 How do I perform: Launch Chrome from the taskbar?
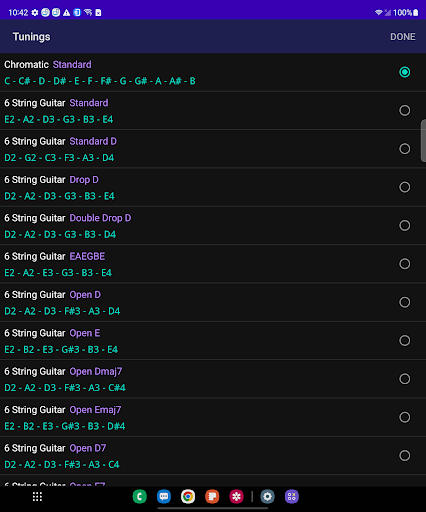tap(188, 497)
